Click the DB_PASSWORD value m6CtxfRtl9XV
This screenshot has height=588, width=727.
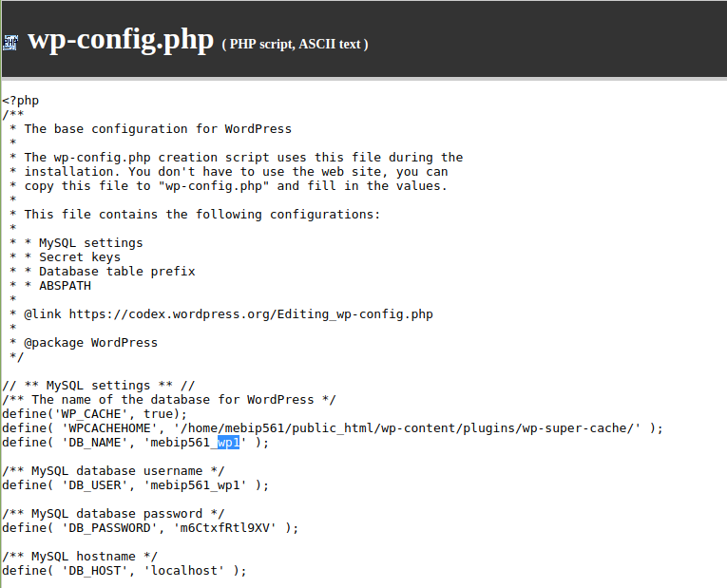point(225,528)
